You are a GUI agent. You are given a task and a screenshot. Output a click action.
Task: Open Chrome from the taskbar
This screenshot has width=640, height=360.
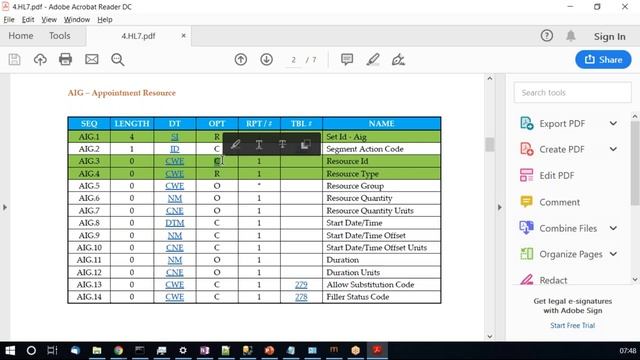[118, 350]
